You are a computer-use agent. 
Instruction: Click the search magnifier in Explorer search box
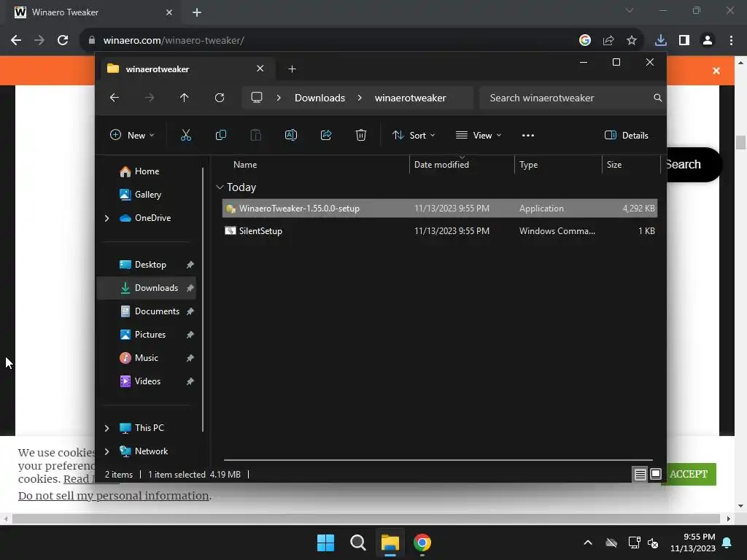(x=657, y=98)
